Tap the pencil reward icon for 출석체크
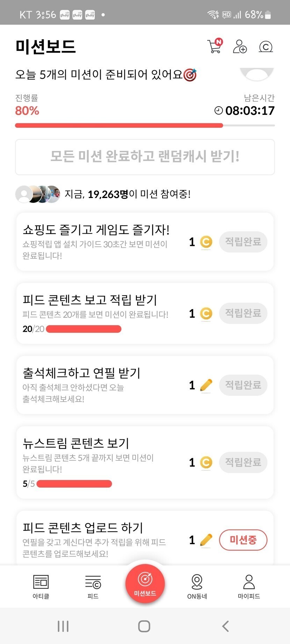The width and height of the screenshot is (290, 644). tap(206, 385)
